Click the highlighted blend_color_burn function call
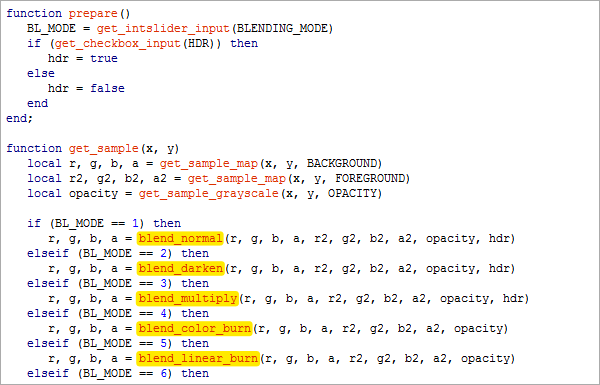 pyautogui.click(x=194, y=328)
